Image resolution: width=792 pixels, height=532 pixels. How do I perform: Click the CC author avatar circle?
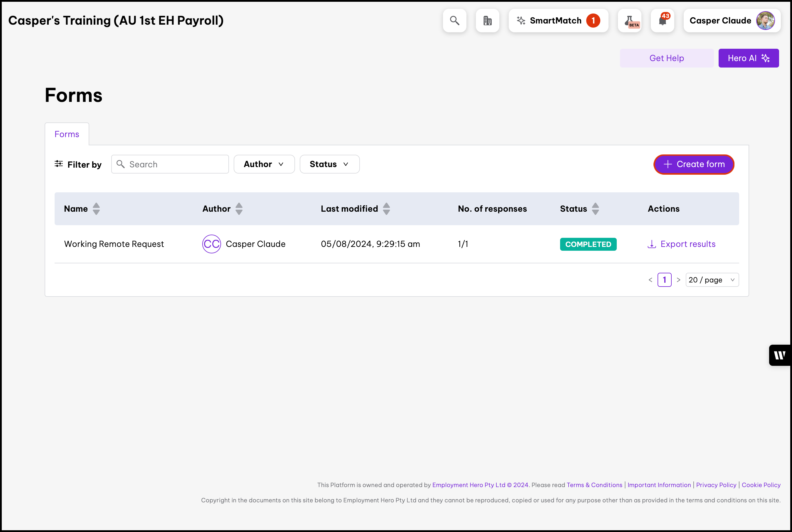pos(212,244)
